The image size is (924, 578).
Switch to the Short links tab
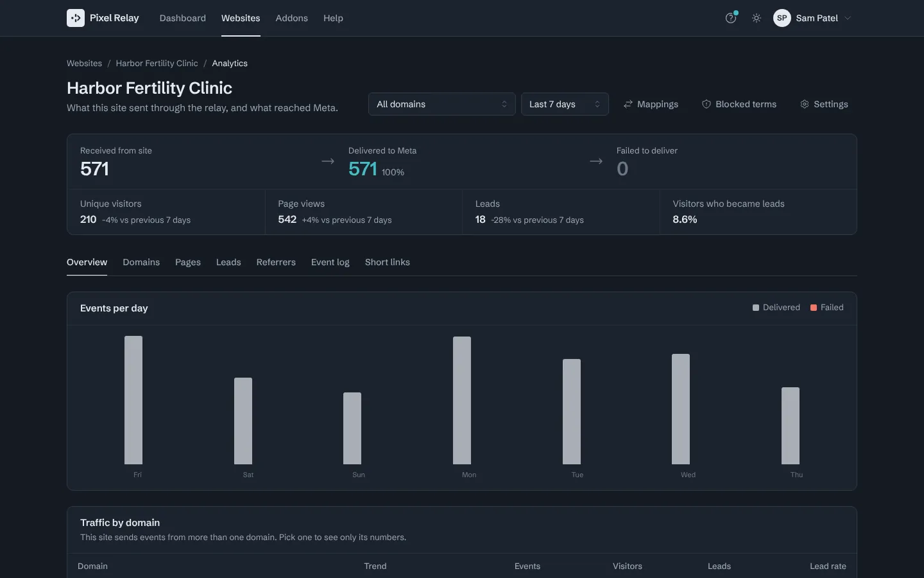[388, 262]
